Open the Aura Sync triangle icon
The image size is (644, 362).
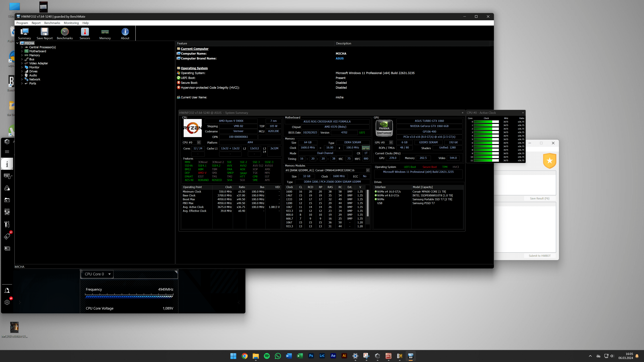click(x=7, y=188)
